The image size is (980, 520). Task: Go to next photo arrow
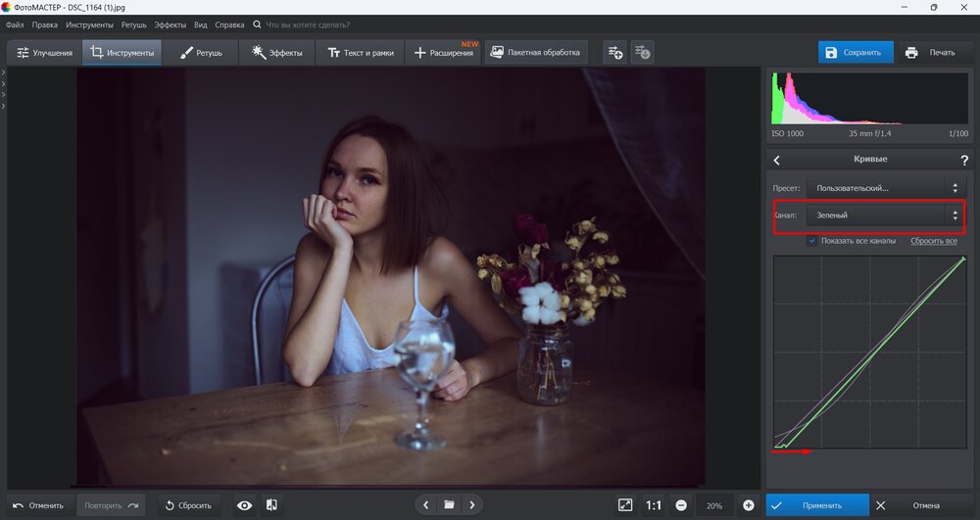click(472, 505)
